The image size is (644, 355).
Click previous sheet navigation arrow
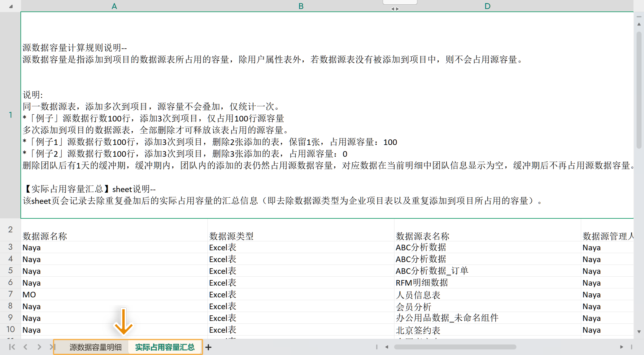(25, 347)
